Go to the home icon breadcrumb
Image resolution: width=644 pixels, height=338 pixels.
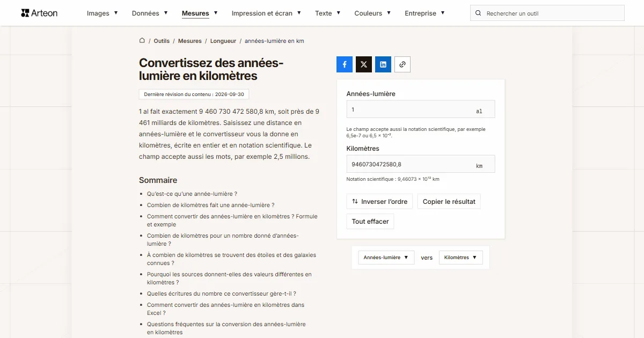click(142, 41)
